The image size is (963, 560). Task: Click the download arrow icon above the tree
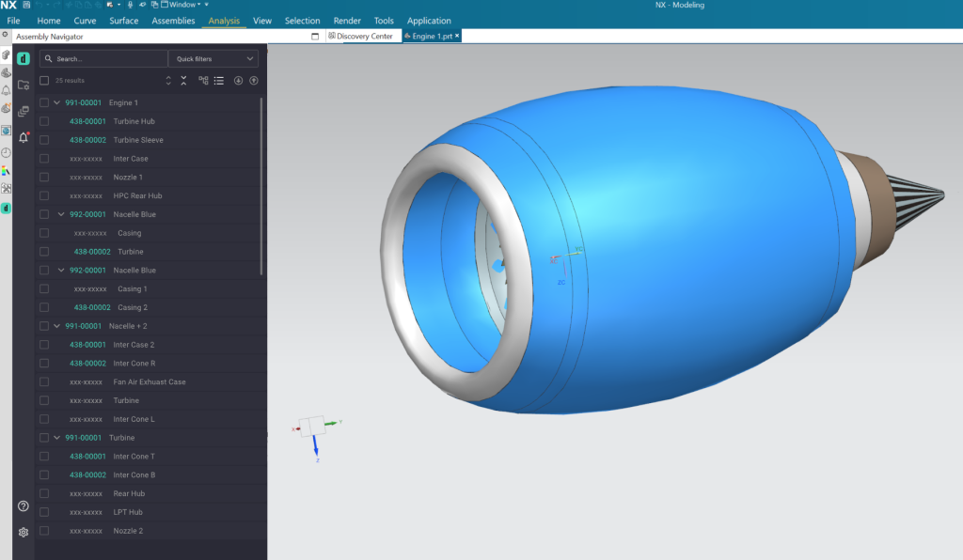point(239,81)
